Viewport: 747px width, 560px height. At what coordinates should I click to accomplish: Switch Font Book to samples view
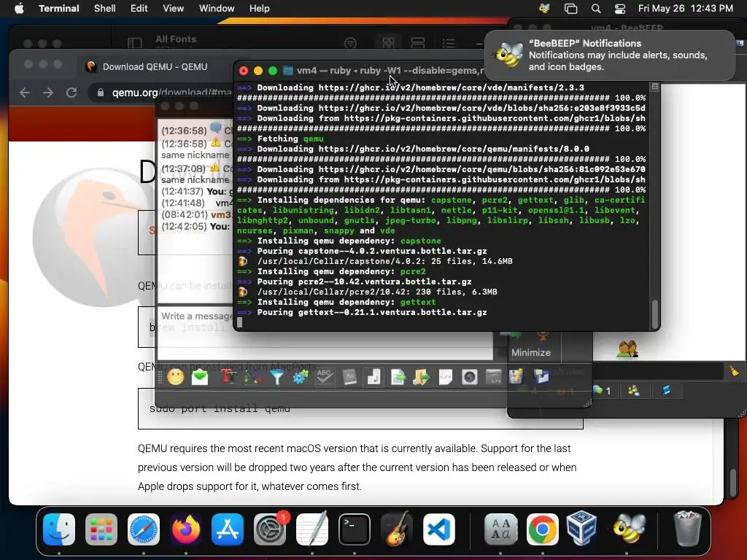click(418, 43)
